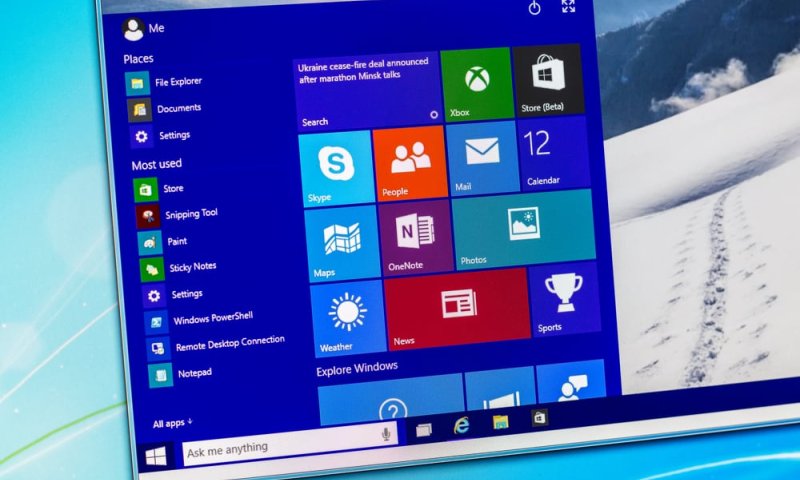Expand the All apps list
The image size is (800, 480).
173,423
